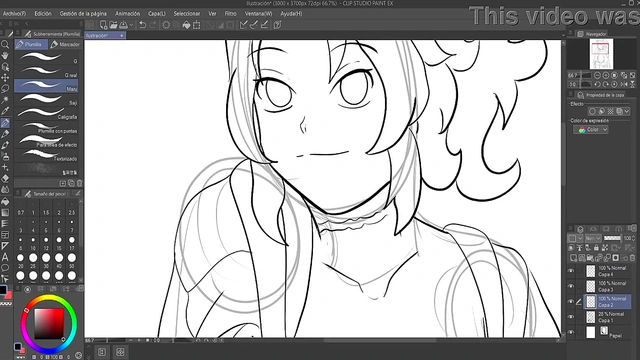Click the Redo arrow in command bar
The image size is (640, 360).
click(153, 25)
